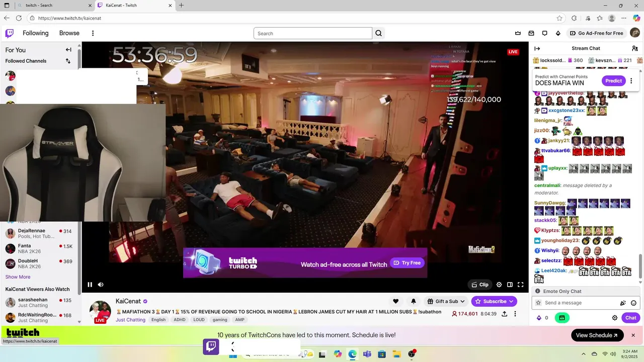Viewport: 644px width, 362px height.
Task: Pause the live stream
Action: (x=90, y=285)
